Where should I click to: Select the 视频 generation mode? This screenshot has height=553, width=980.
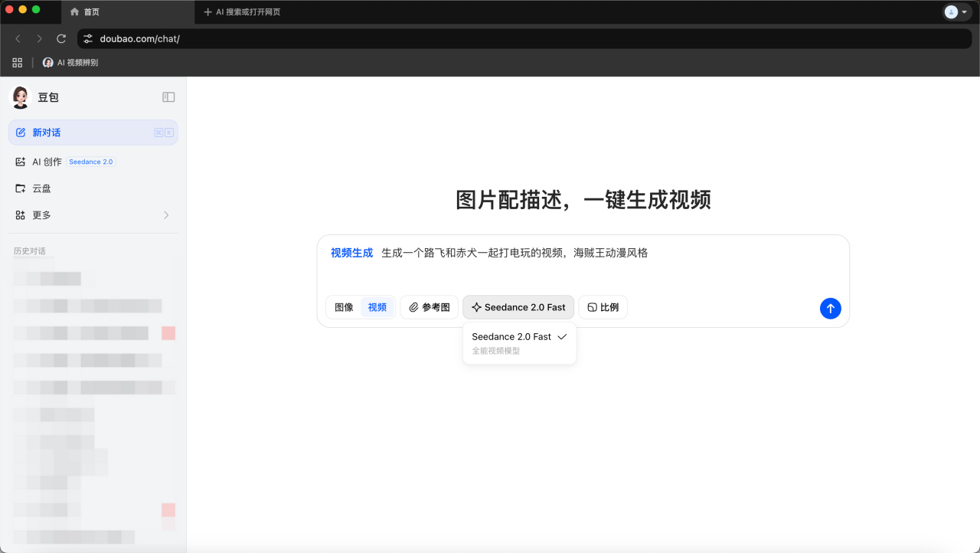point(377,307)
